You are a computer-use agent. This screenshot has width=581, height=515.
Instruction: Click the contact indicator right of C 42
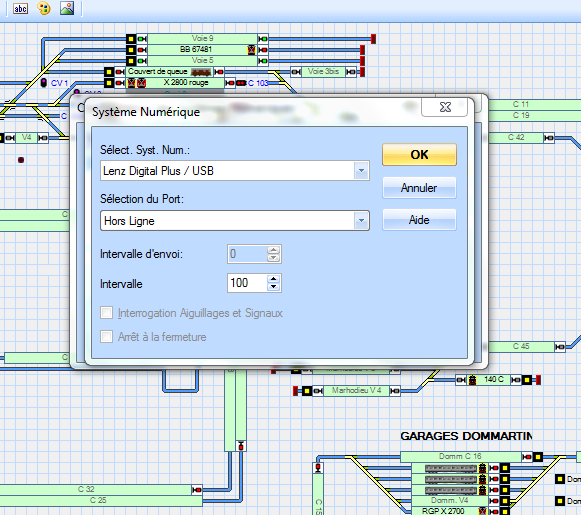pos(549,138)
